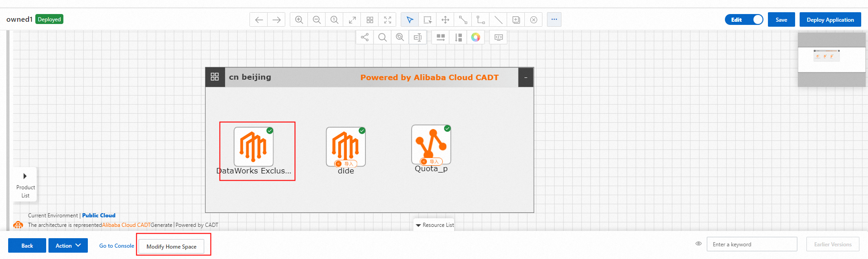
Task: Click the text rename icon
Action: 417,37
